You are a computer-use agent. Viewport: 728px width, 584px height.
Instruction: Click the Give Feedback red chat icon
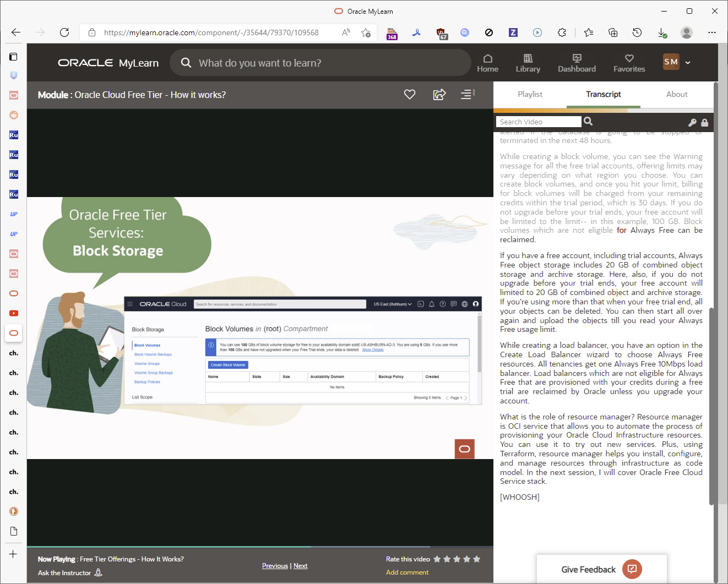click(x=632, y=569)
